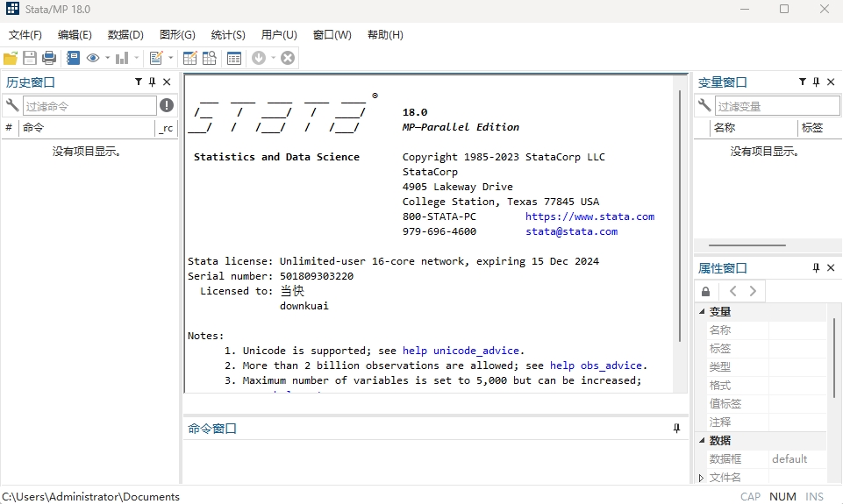Viewport: 843px width, 504px height.
Task: Click the filter funnel in 变量窗口
Action: tap(803, 82)
